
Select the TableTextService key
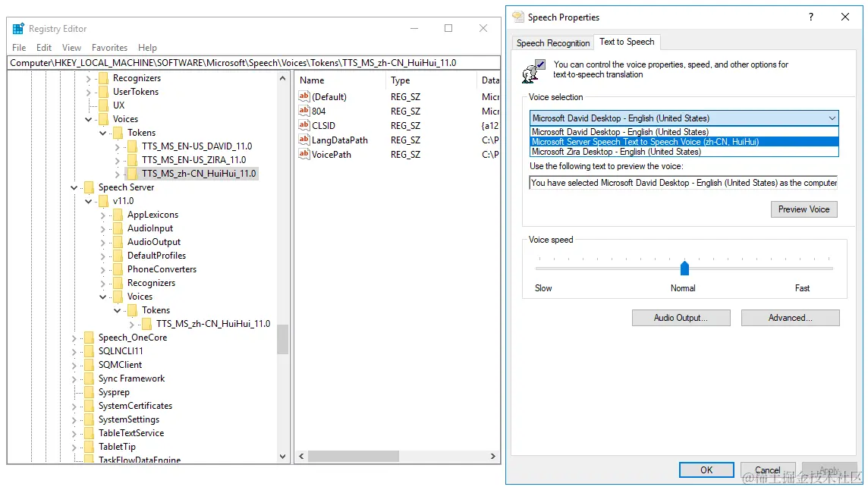tap(131, 433)
